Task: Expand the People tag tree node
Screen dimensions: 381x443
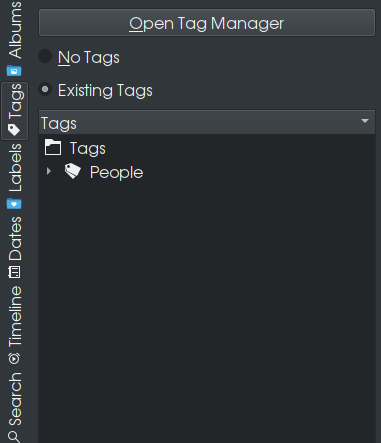Action: [x=49, y=171]
